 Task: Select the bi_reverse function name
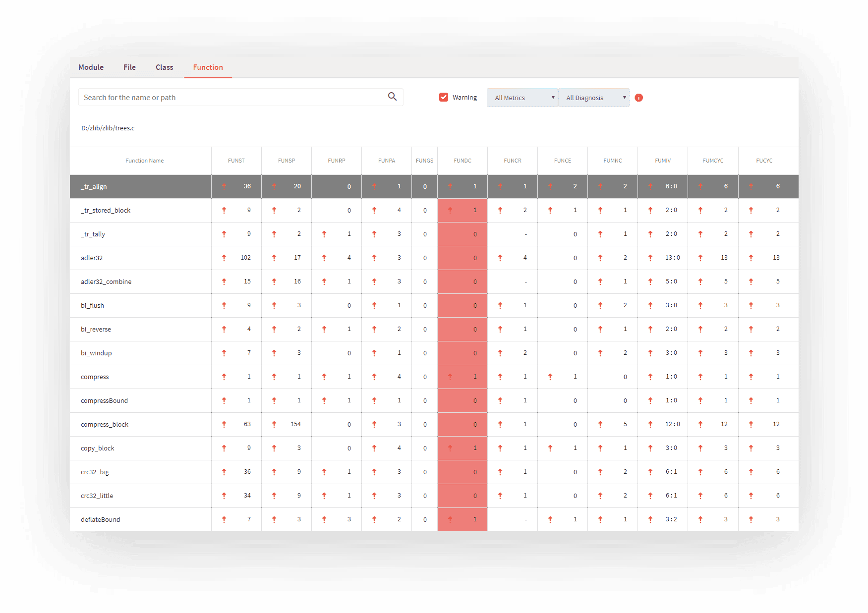tap(96, 329)
